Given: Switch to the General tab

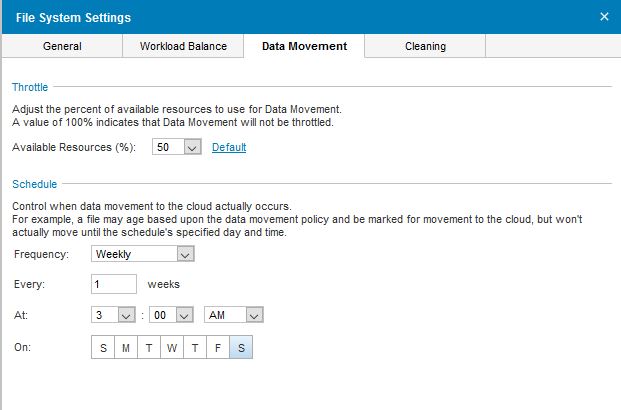Looking at the screenshot, I should [62, 46].
